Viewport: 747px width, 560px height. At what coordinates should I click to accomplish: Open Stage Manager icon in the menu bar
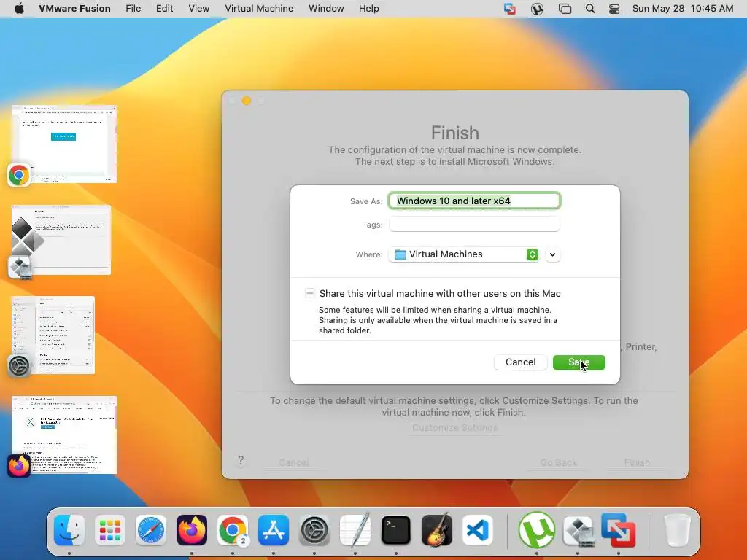click(565, 9)
